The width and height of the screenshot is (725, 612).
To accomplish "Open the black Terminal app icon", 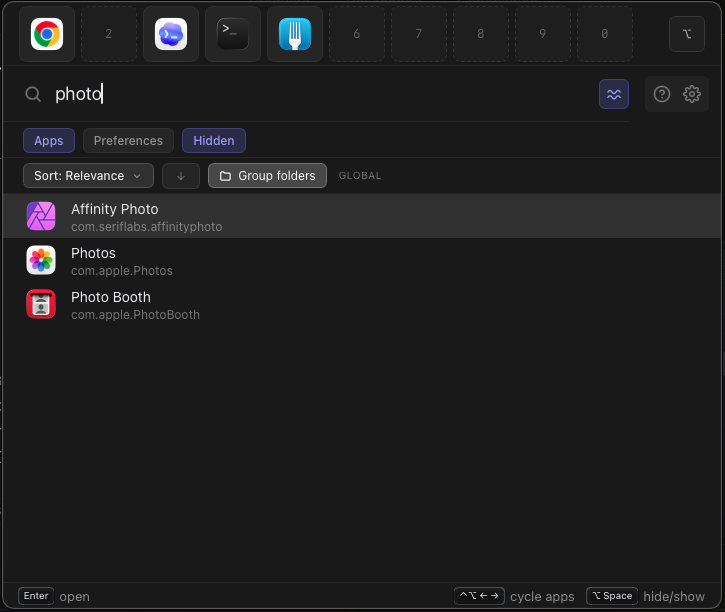I will click(x=233, y=34).
